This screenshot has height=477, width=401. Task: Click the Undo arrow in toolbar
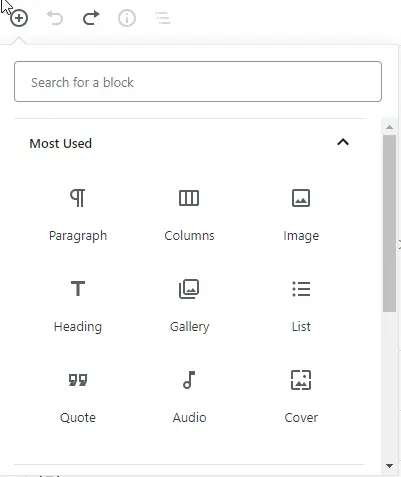[55, 18]
